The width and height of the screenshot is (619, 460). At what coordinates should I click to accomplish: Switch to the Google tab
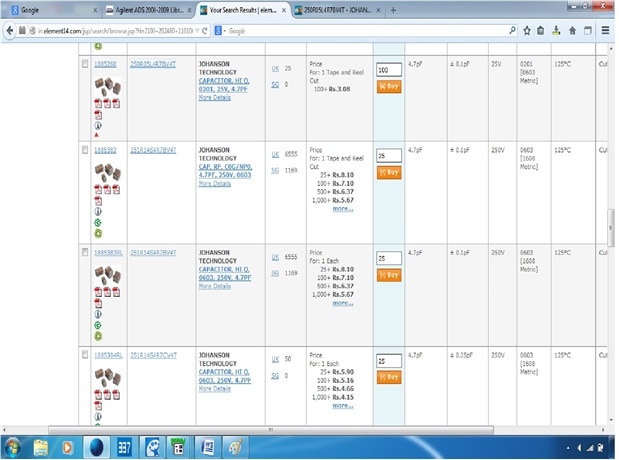click(x=53, y=10)
